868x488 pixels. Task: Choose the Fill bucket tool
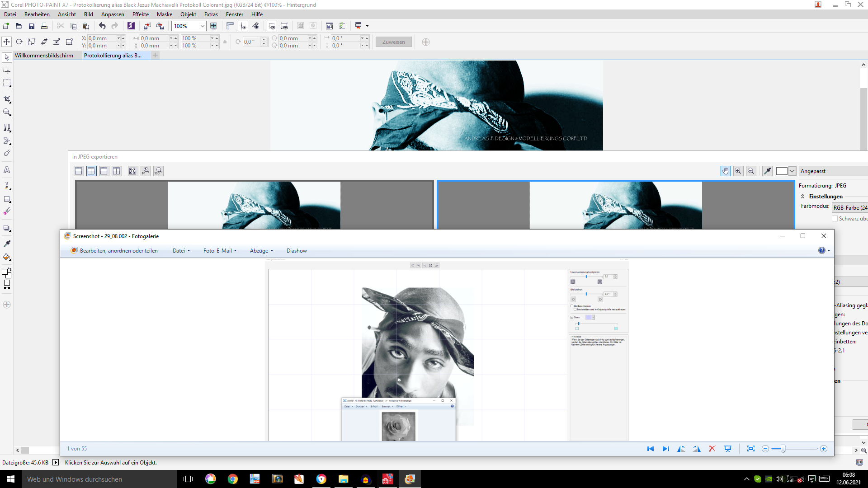pyautogui.click(x=7, y=257)
